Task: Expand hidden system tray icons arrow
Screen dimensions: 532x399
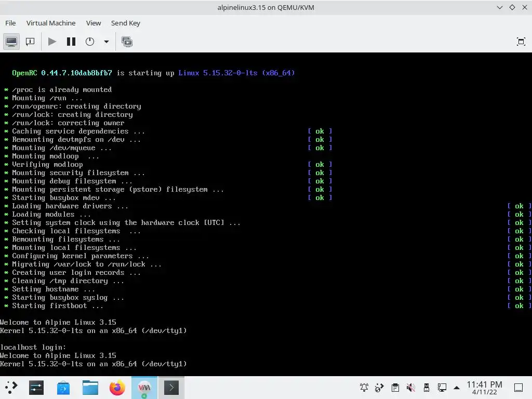Action: (x=457, y=388)
